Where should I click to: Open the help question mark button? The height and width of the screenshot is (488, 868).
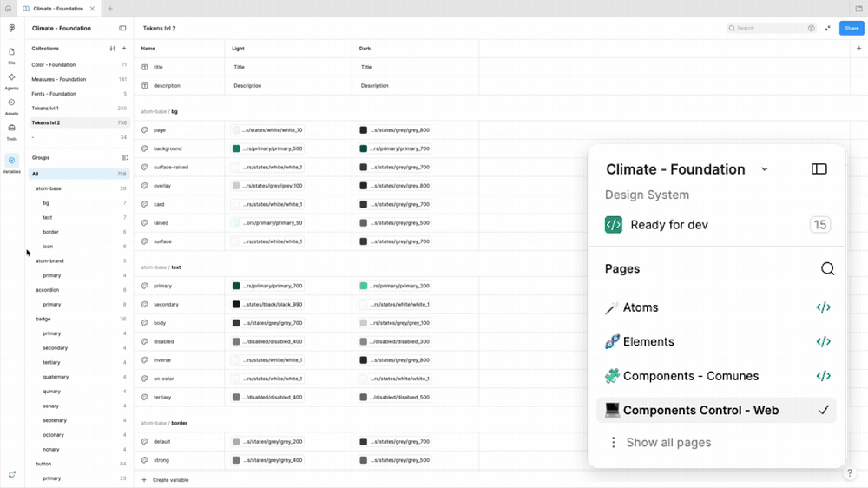click(849, 472)
